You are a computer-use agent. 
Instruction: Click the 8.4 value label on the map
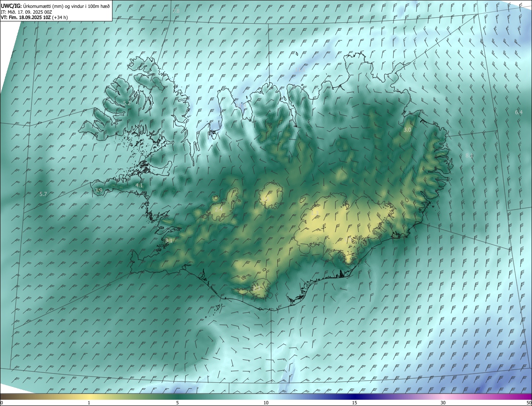pos(469,155)
